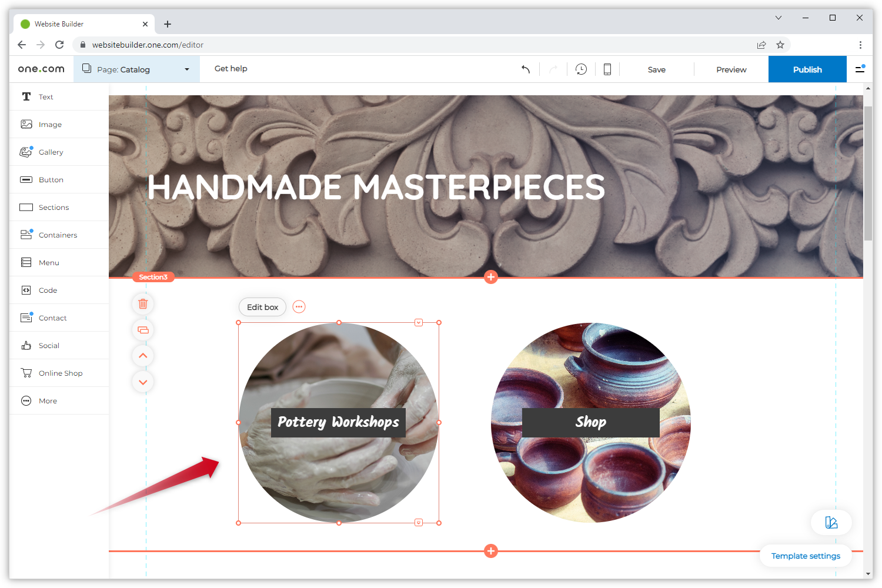The width and height of the screenshot is (882, 588).
Task: Click the editor's vertical scrollbar thumb
Action: (x=868, y=173)
